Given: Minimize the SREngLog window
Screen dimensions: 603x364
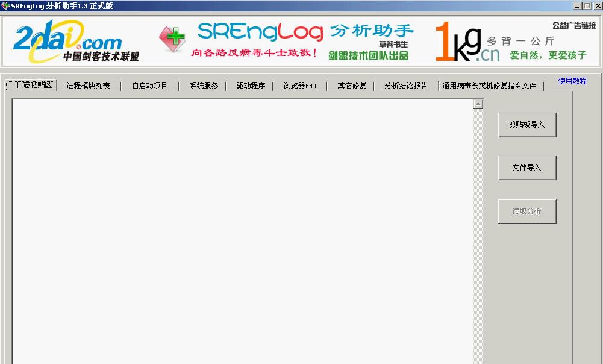Looking at the screenshot, I should pos(577,6).
